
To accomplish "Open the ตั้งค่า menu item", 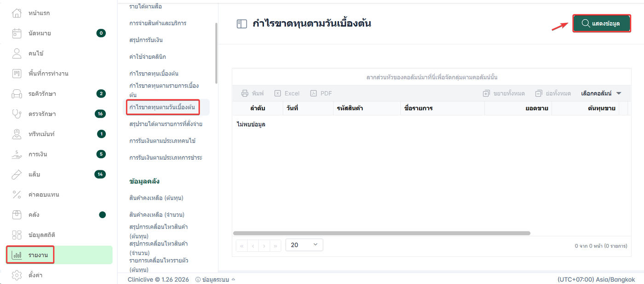I will pyautogui.click(x=59, y=275).
